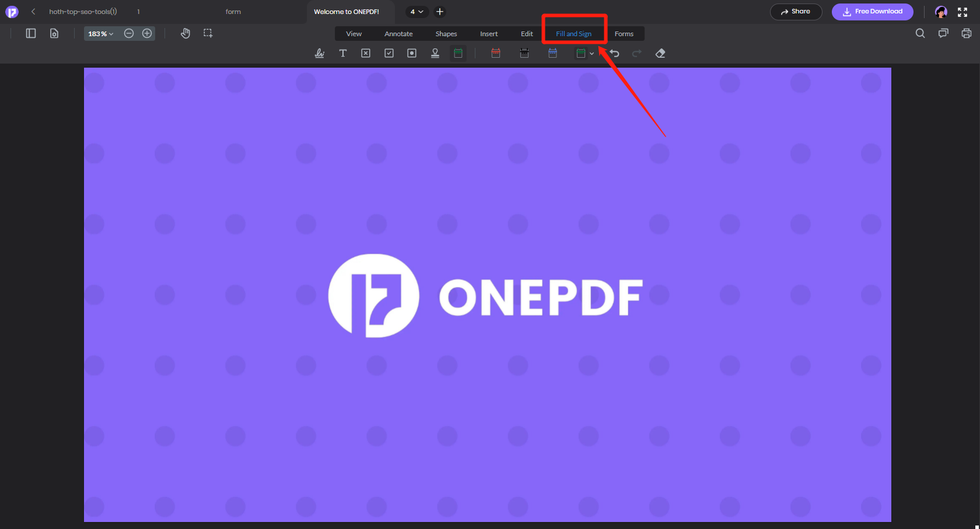Select the marquee selection tool
The height and width of the screenshot is (529, 980).
point(208,33)
